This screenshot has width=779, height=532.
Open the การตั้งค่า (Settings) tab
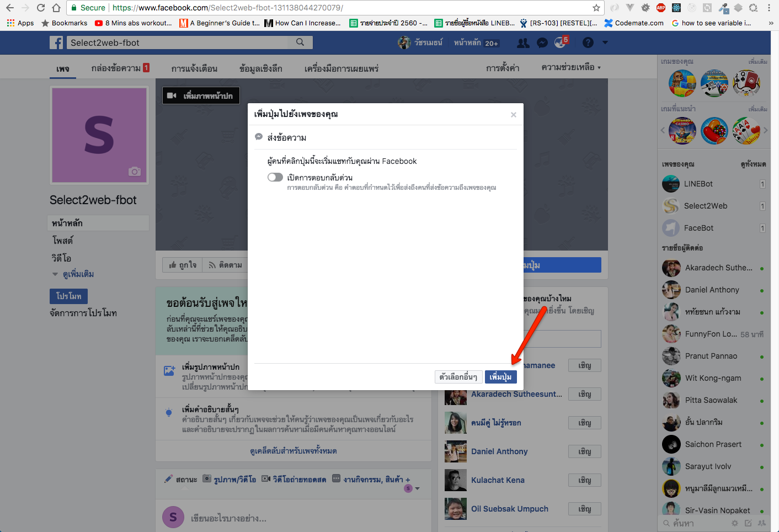tap(503, 68)
